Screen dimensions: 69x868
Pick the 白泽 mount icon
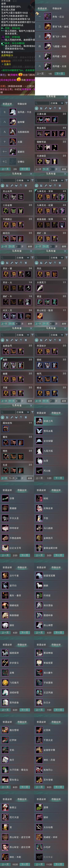39,460
